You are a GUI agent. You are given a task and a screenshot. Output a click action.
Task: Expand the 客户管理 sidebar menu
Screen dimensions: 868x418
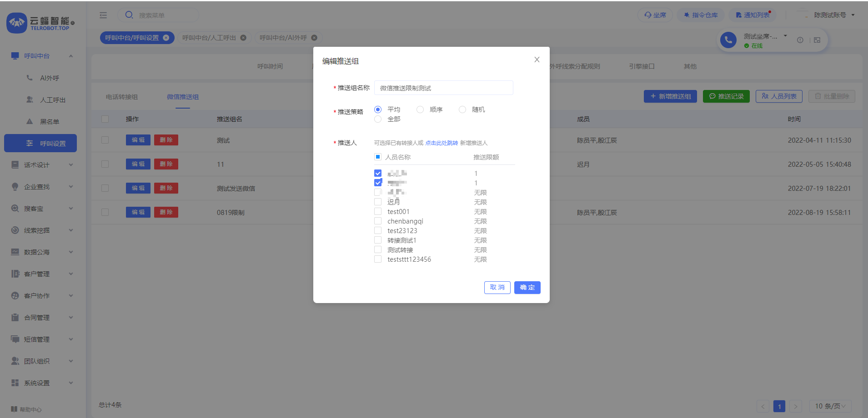coord(71,274)
